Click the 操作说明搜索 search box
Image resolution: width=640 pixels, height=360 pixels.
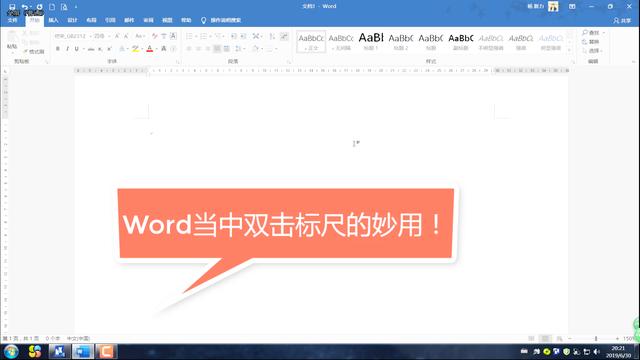pyautogui.click(x=221, y=20)
